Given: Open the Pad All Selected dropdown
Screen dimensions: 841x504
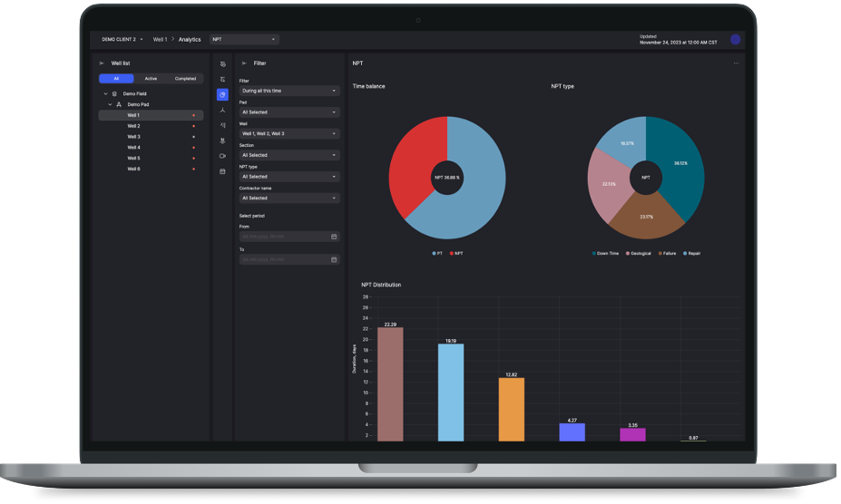Looking at the screenshot, I should tap(289, 112).
